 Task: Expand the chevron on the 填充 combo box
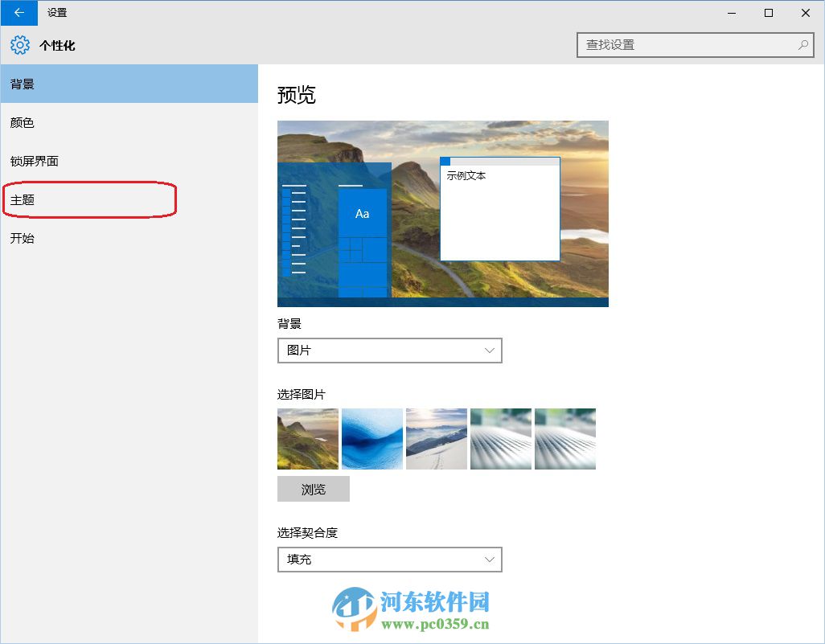490,560
